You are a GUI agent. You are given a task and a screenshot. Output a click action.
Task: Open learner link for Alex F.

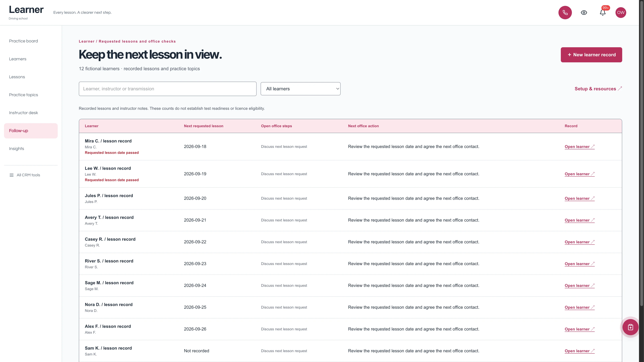click(579, 329)
